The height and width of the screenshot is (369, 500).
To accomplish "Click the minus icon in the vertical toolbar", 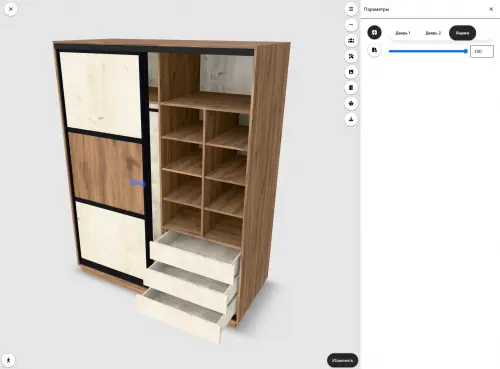I will [x=351, y=25].
